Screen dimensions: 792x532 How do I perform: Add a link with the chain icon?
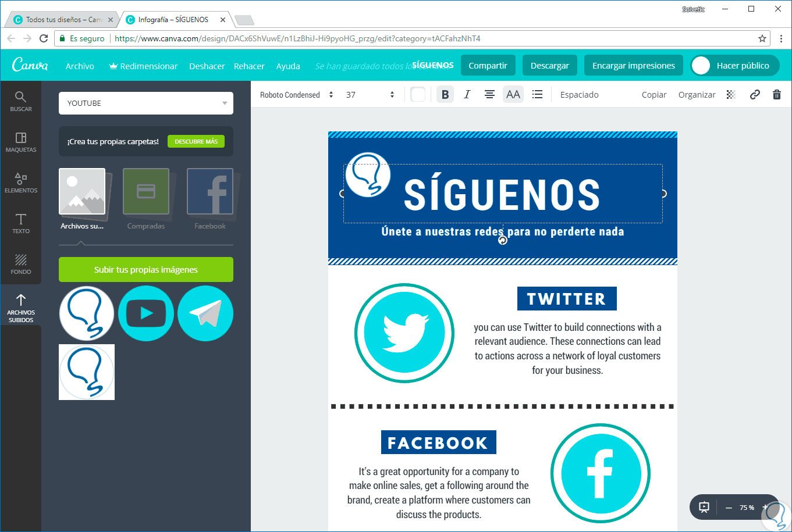[755, 95]
